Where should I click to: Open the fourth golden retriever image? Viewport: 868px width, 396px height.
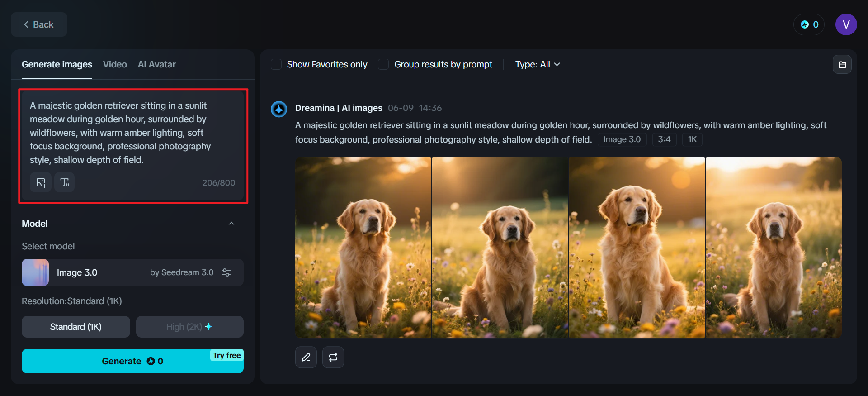774,248
